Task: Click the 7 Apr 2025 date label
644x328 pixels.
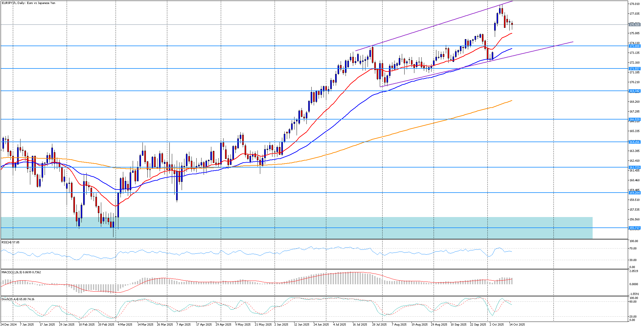Action: (184, 325)
